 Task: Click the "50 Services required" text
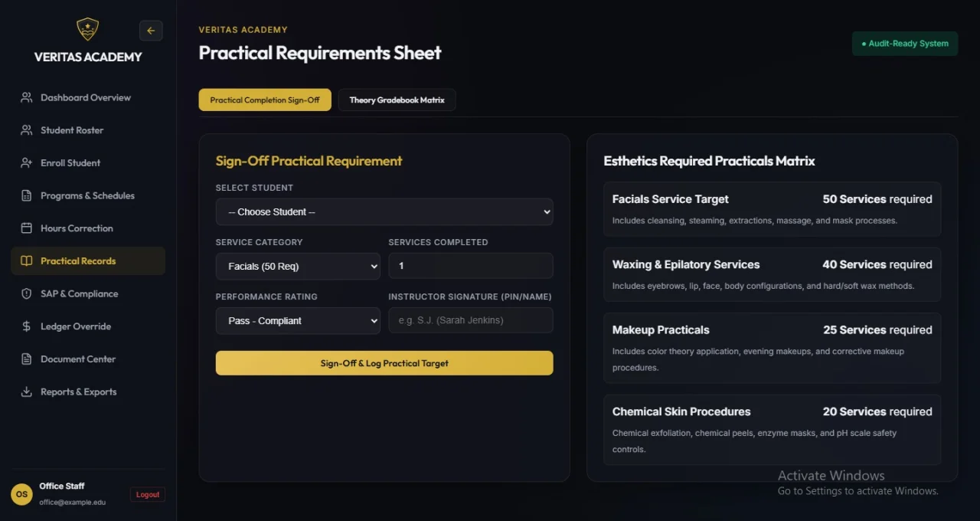(x=877, y=199)
